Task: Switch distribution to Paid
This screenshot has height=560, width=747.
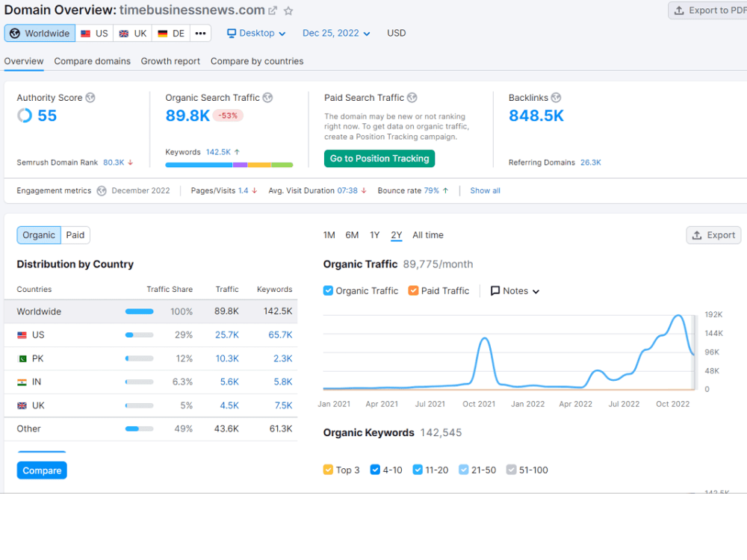Action: pos(75,235)
